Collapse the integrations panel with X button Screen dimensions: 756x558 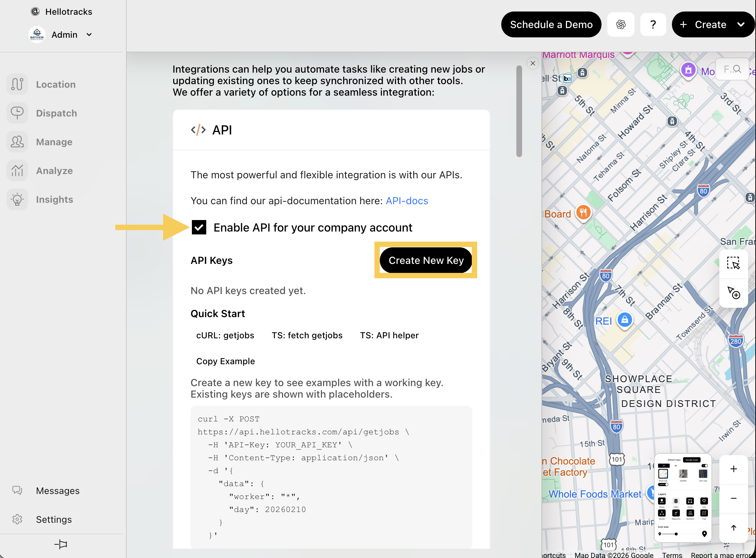pos(533,63)
